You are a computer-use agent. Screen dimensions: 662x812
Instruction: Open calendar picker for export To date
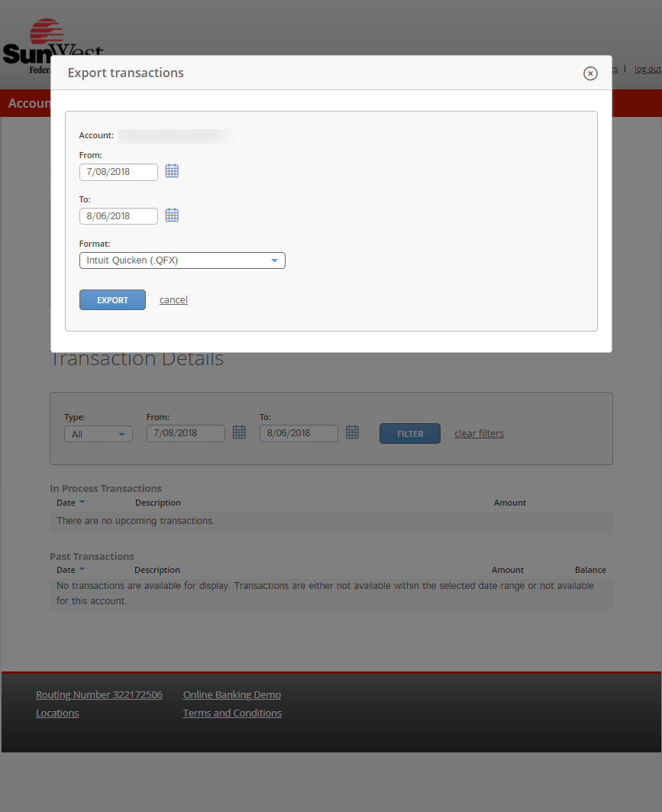pos(172,215)
